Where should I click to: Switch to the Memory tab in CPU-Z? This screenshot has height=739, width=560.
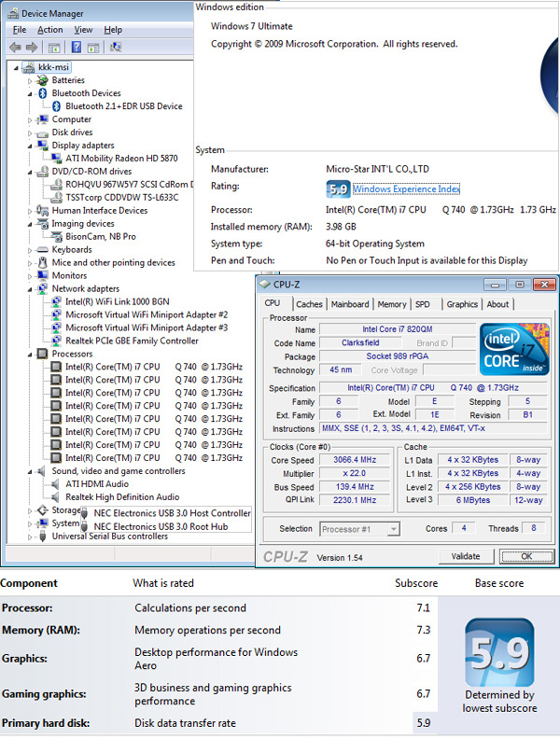click(392, 304)
